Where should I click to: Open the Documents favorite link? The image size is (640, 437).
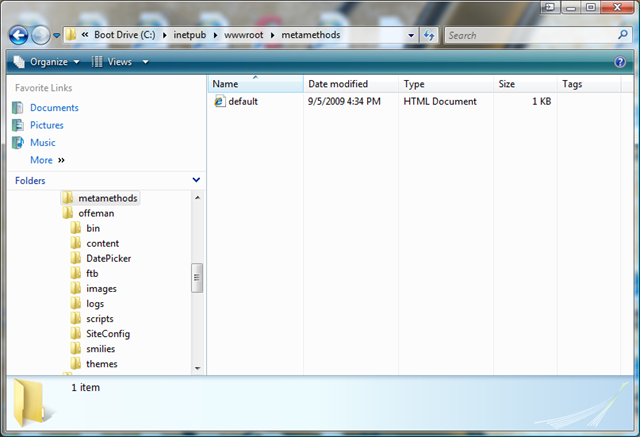click(x=54, y=108)
